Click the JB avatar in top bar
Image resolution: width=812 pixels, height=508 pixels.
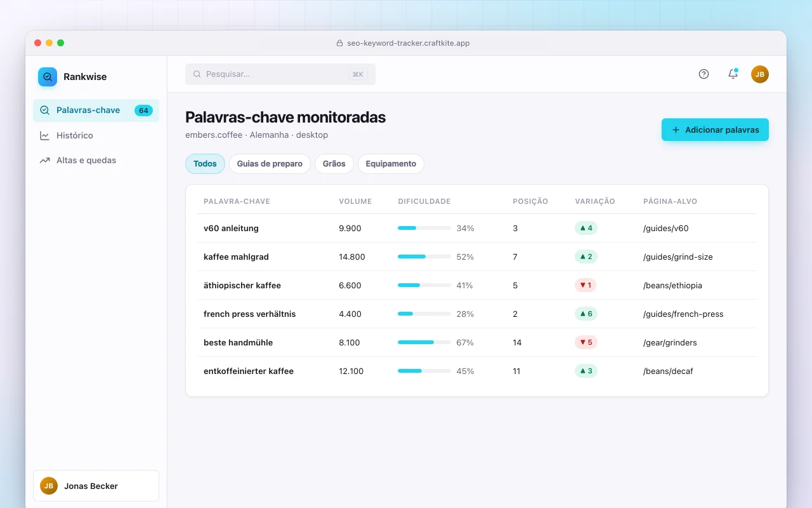coord(760,74)
